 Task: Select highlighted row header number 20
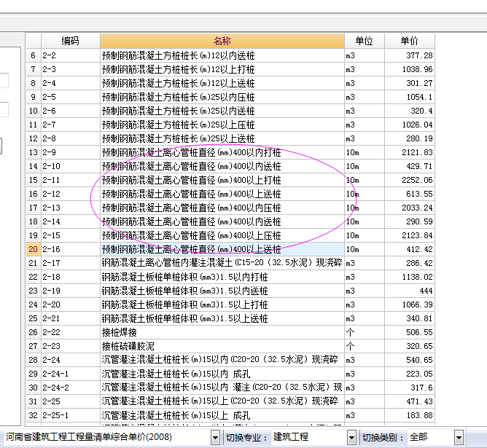34,249
